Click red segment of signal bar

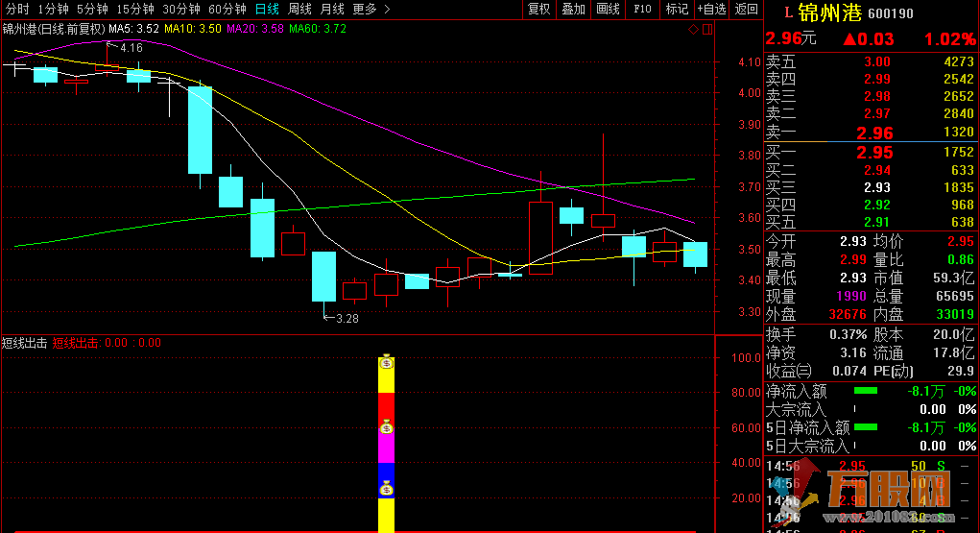pyautogui.click(x=386, y=405)
